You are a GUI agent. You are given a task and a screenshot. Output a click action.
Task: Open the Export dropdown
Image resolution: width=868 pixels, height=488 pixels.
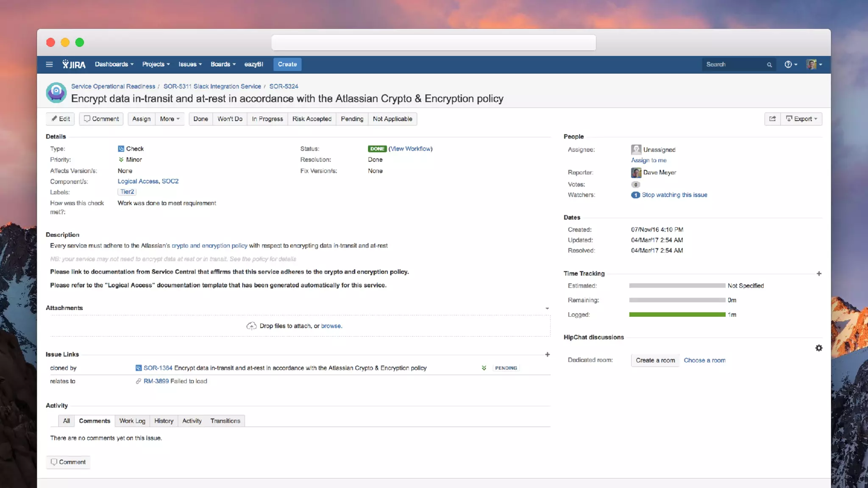coord(801,119)
